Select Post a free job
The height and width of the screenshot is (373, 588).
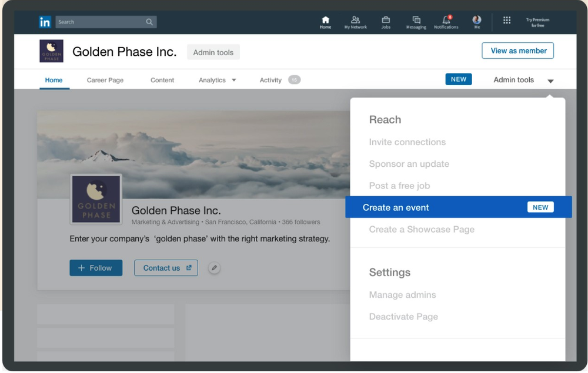coord(399,186)
